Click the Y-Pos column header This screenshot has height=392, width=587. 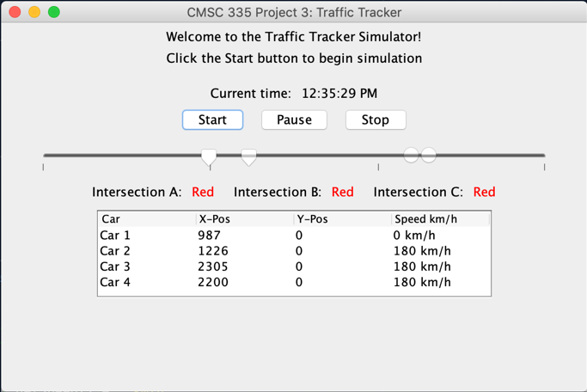(343, 219)
